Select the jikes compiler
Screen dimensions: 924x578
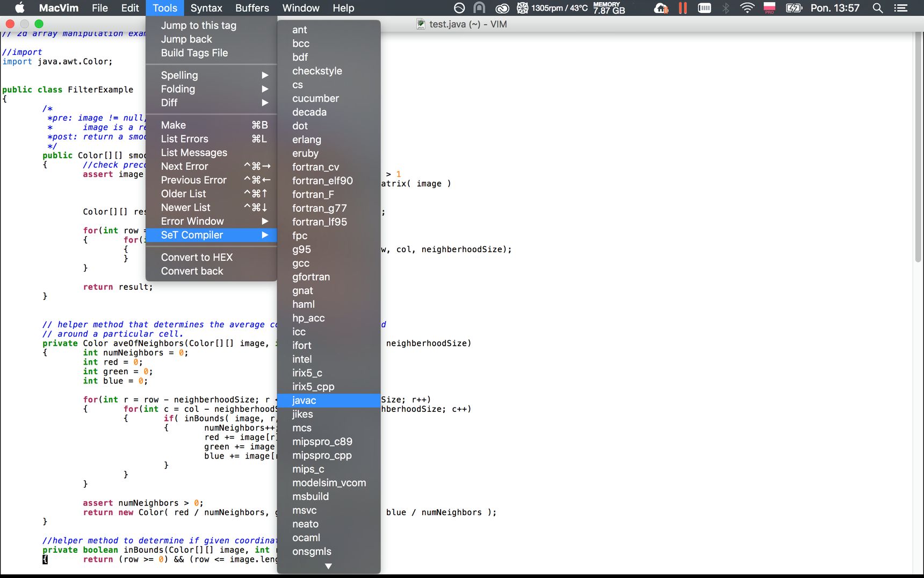click(x=329, y=415)
